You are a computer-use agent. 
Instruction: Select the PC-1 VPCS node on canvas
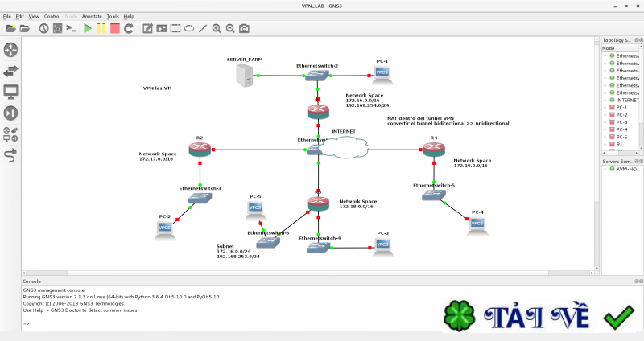pyautogui.click(x=382, y=74)
